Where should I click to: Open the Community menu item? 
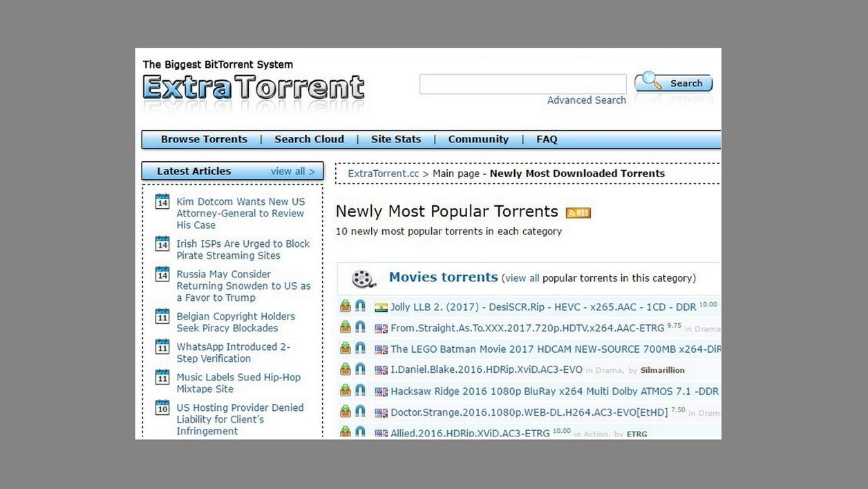[478, 139]
